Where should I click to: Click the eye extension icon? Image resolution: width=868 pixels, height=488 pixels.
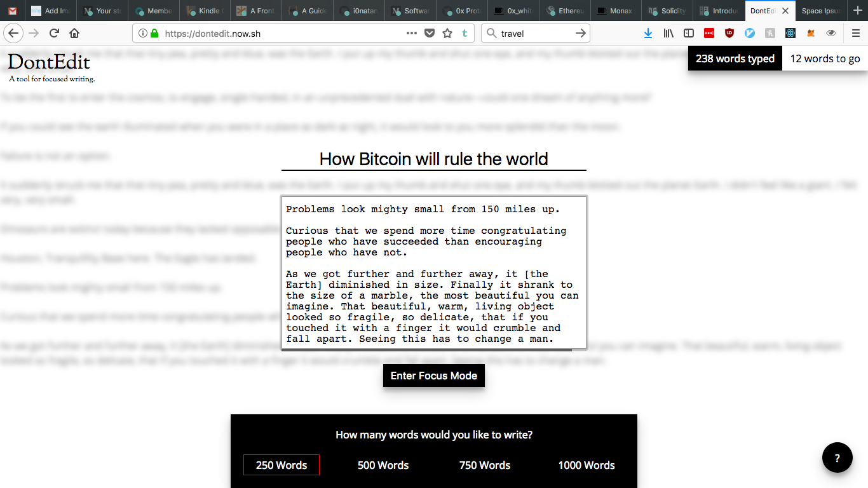[x=831, y=33]
